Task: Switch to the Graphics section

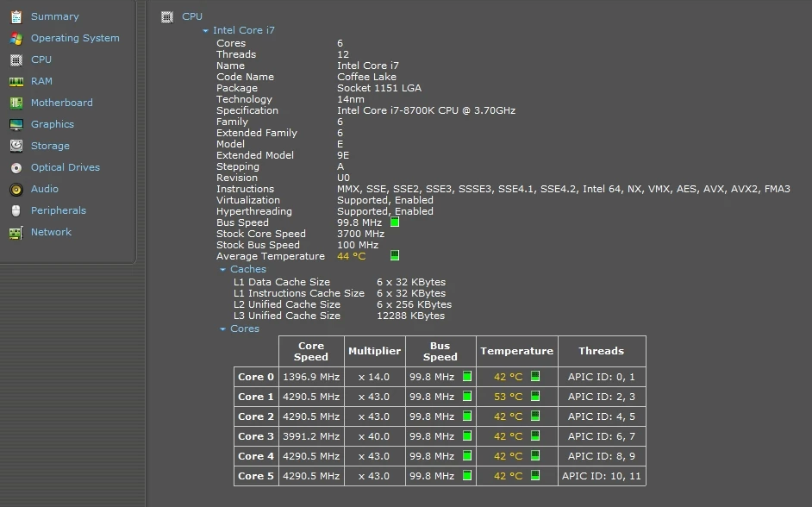Action: click(x=53, y=124)
